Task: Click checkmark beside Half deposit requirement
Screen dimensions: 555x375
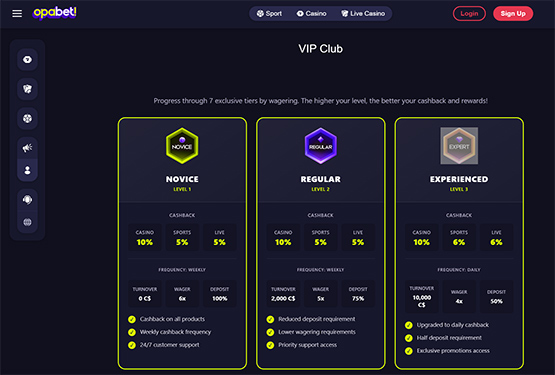Action: [x=408, y=338]
